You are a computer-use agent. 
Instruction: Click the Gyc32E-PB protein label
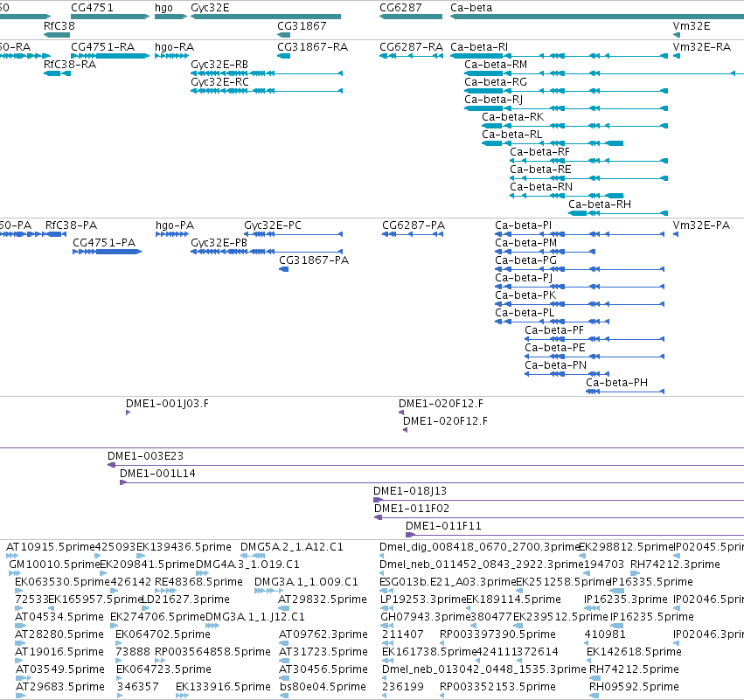coord(219,243)
